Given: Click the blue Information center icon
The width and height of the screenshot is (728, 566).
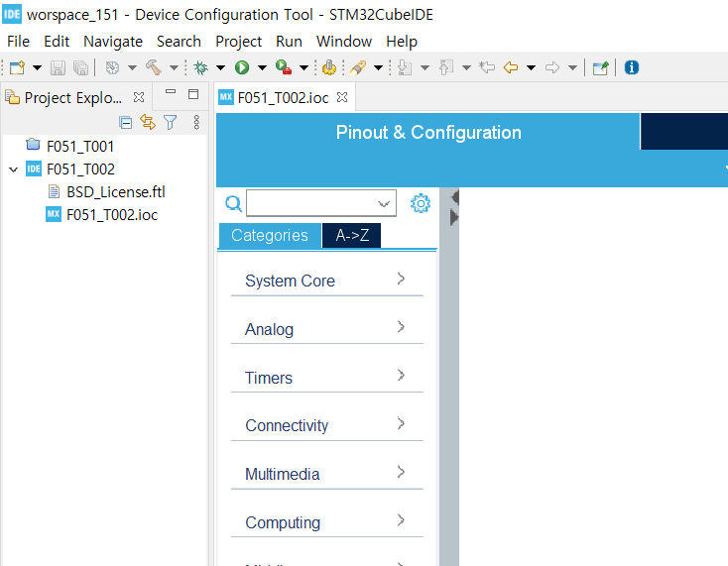Looking at the screenshot, I should pos(632,67).
